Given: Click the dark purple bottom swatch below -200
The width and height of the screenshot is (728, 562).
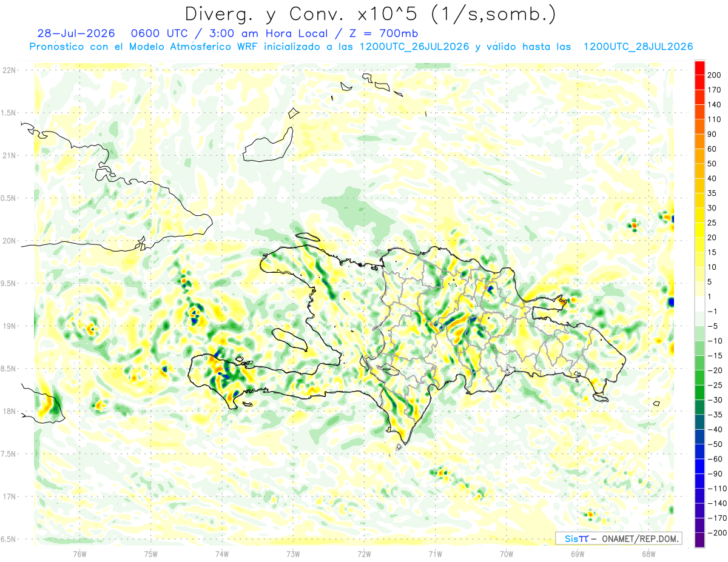Looking at the screenshot, I should pos(699,540).
